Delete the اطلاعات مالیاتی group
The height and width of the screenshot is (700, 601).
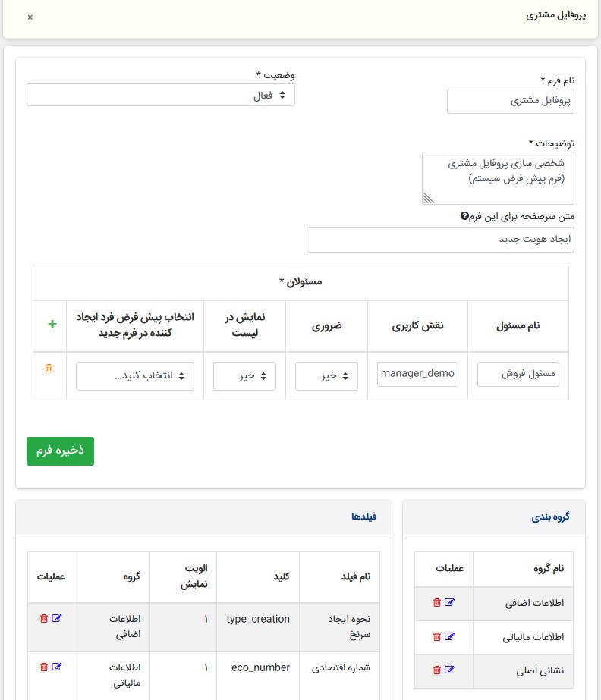tap(436, 636)
